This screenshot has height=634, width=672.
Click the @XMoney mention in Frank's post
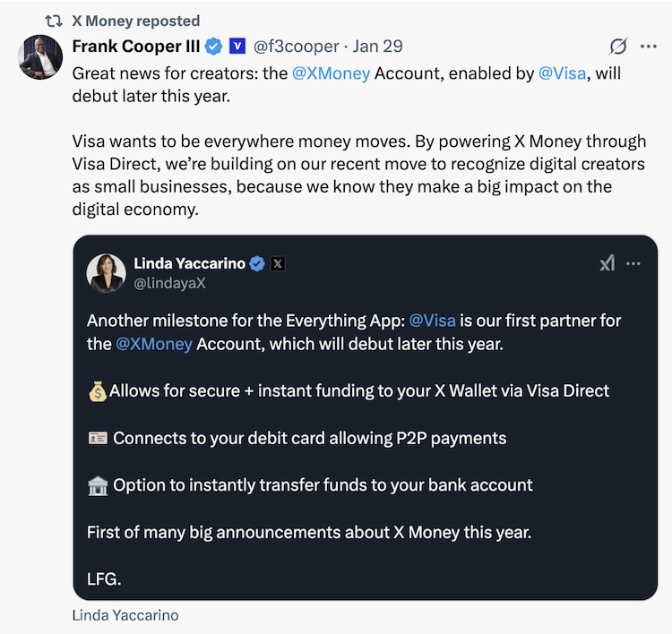pos(331,73)
